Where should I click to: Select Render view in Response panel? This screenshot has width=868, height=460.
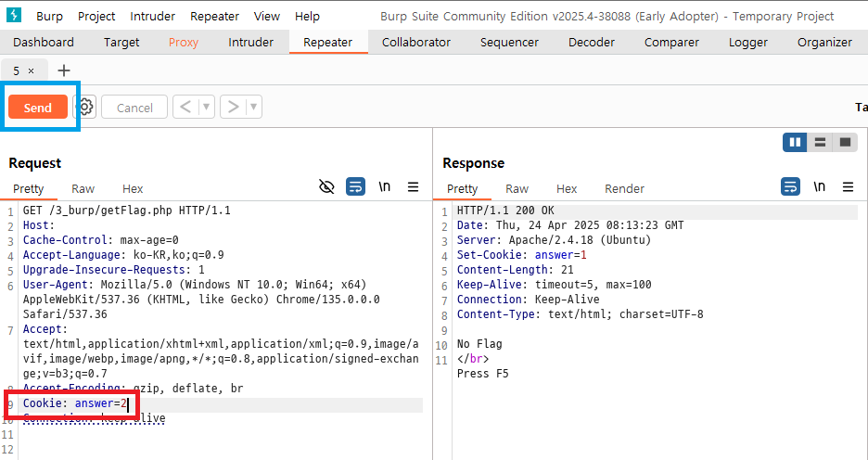(624, 189)
